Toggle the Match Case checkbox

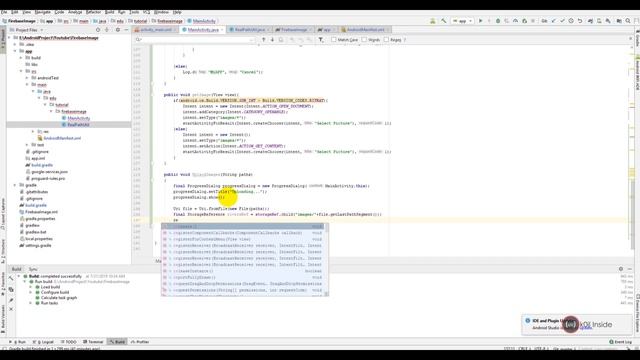pyautogui.click(x=334, y=40)
